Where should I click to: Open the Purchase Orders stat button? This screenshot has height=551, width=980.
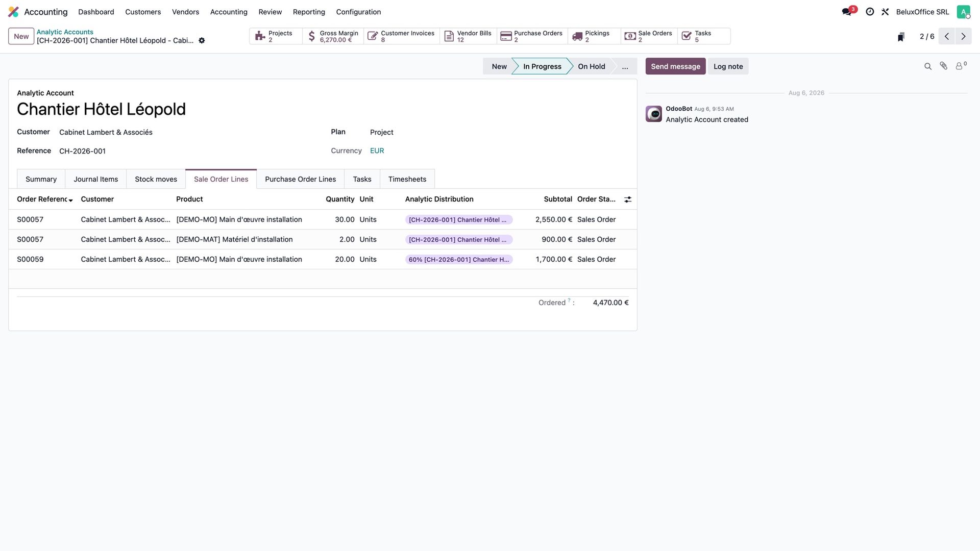click(532, 36)
